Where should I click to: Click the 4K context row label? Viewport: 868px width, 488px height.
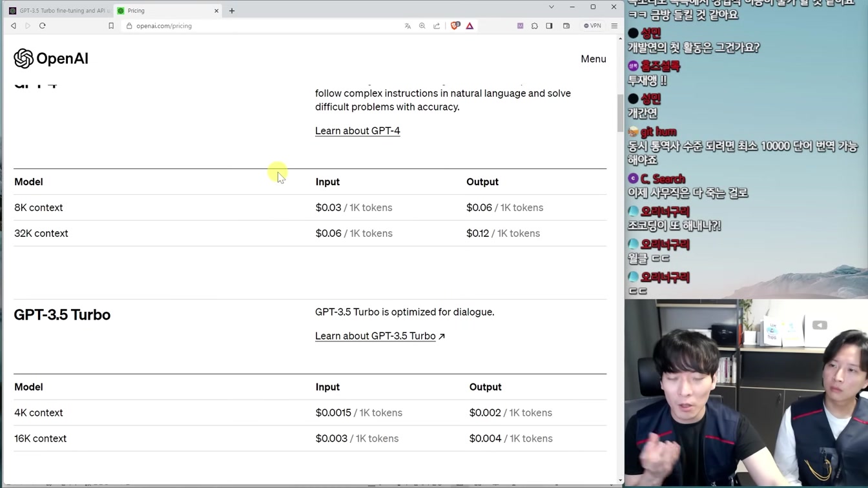[39, 413]
